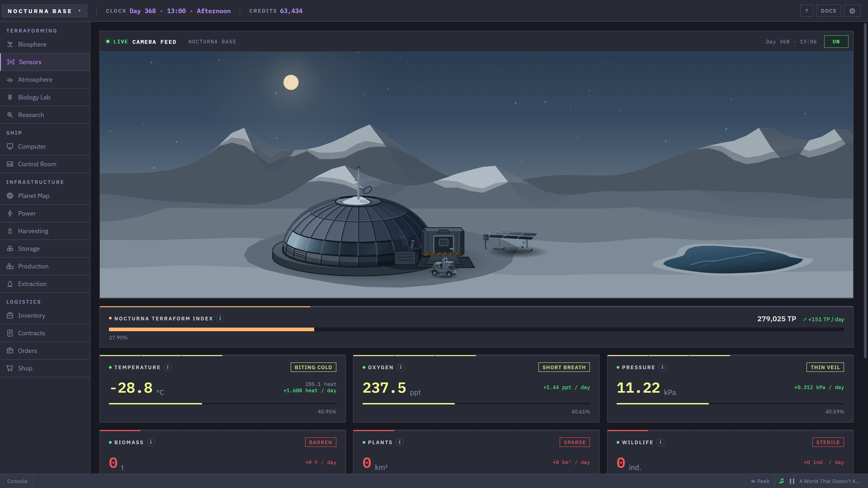Screen dimensions: 868x488
Task: Click the Research magnifier icon
Action: click(x=10, y=115)
